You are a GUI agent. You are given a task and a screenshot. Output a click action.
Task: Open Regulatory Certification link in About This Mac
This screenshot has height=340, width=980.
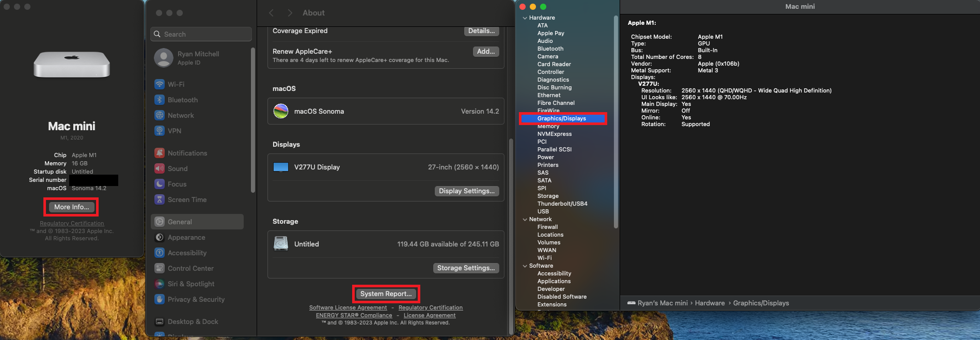(72, 223)
